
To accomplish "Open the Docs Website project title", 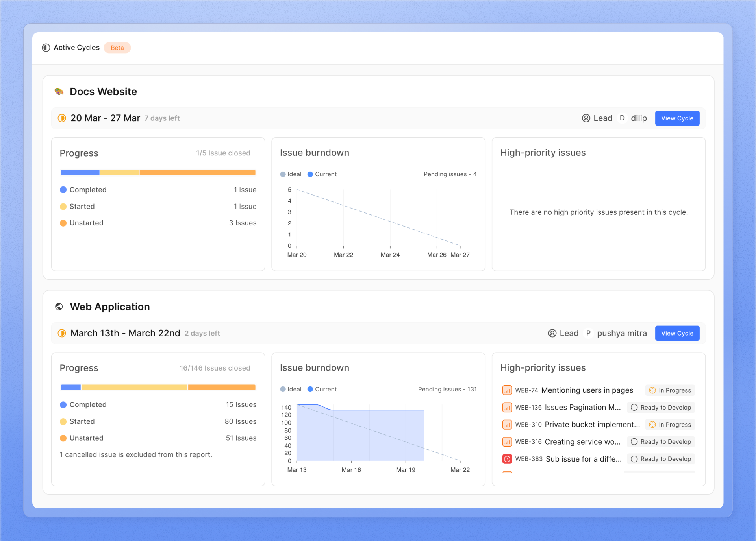I will pyautogui.click(x=103, y=92).
